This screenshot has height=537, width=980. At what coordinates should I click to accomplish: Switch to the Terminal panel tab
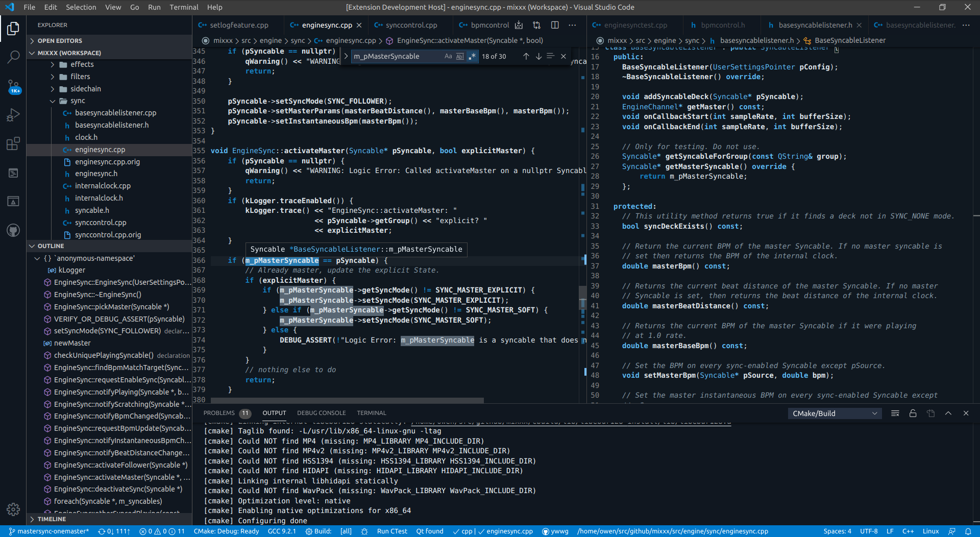point(371,413)
